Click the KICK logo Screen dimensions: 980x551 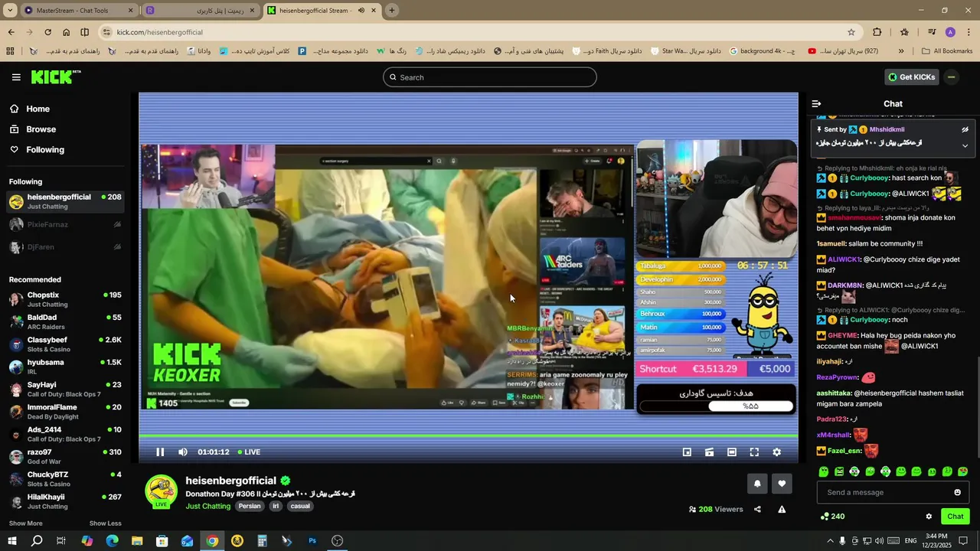pos(55,77)
